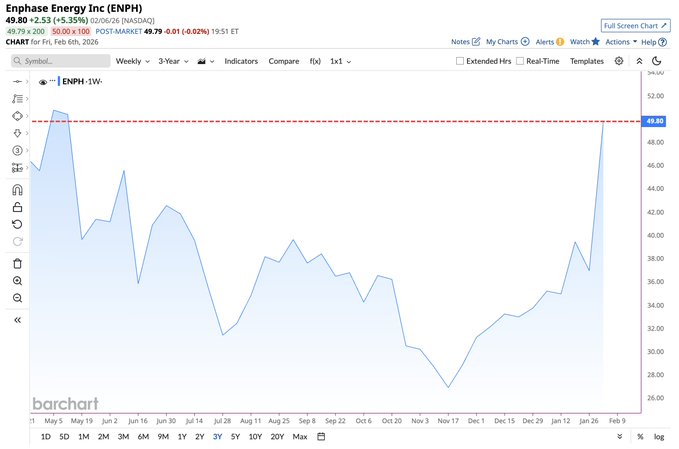Open the Fibonacci tools group
Viewport: 679px width, 449px height.
click(17, 99)
